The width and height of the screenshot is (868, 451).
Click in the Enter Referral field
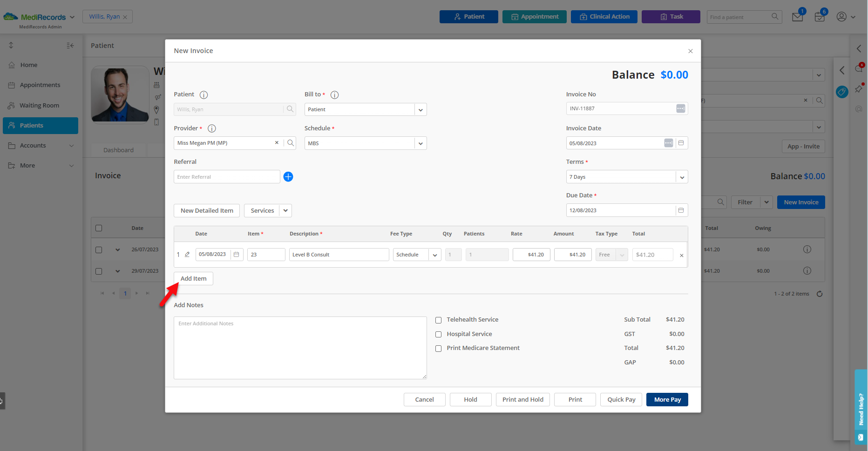[227, 177]
